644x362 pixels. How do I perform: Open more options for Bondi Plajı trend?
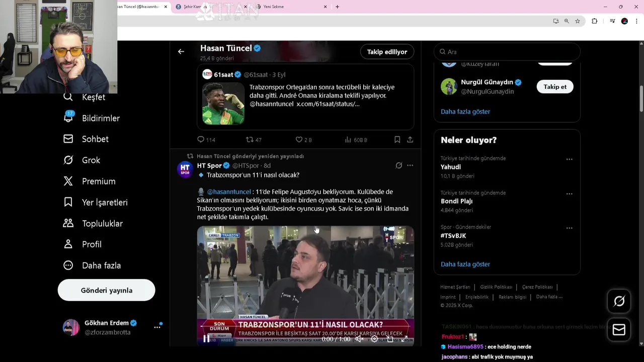click(x=569, y=194)
